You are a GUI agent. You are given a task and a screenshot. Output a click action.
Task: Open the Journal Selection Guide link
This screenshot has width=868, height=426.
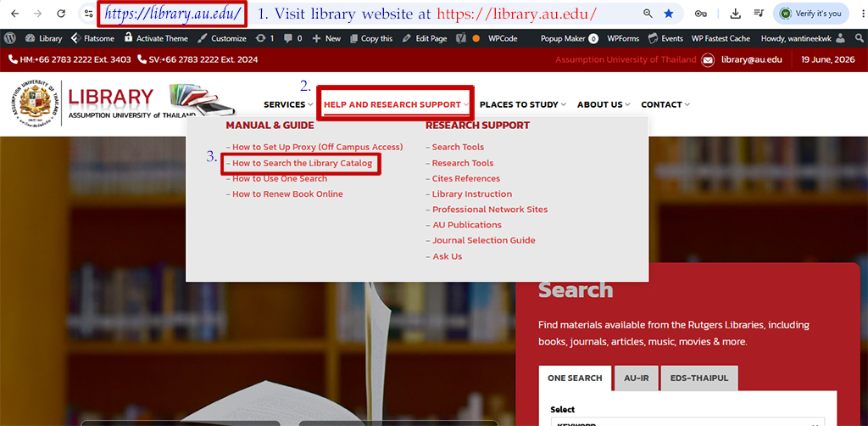click(x=484, y=240)
